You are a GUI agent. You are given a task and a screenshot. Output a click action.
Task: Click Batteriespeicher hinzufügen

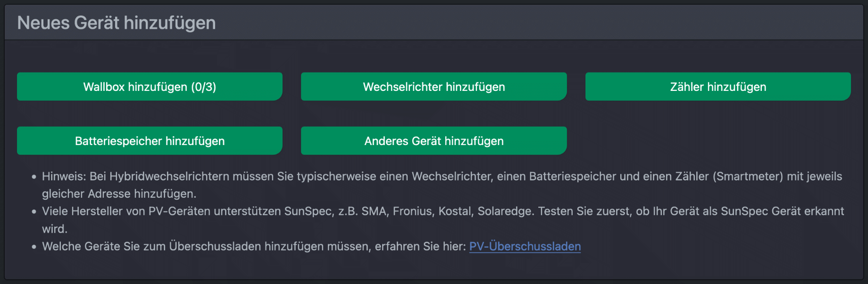pyautogui.click(x=150, y=140)
